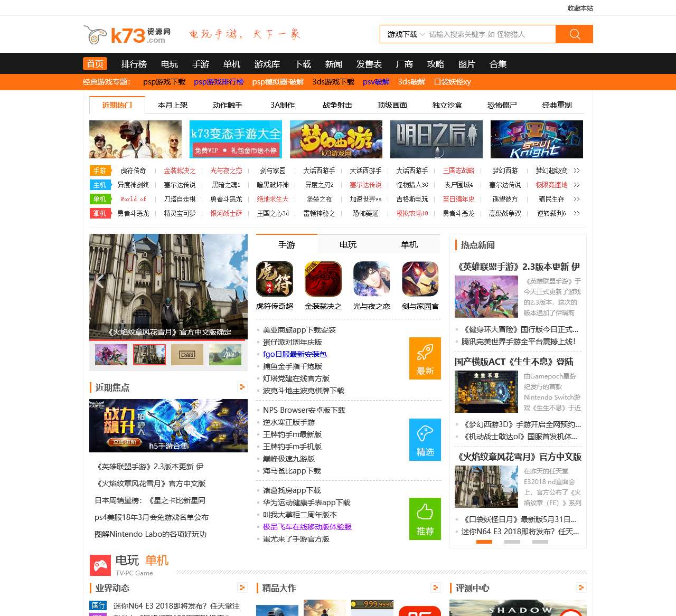Click the search keyword input field

[x=491, y=34]
